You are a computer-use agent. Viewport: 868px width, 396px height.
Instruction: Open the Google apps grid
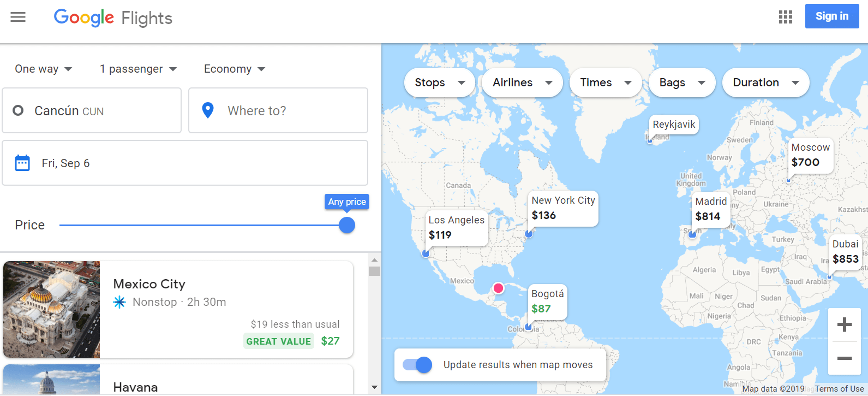(785, 17)
